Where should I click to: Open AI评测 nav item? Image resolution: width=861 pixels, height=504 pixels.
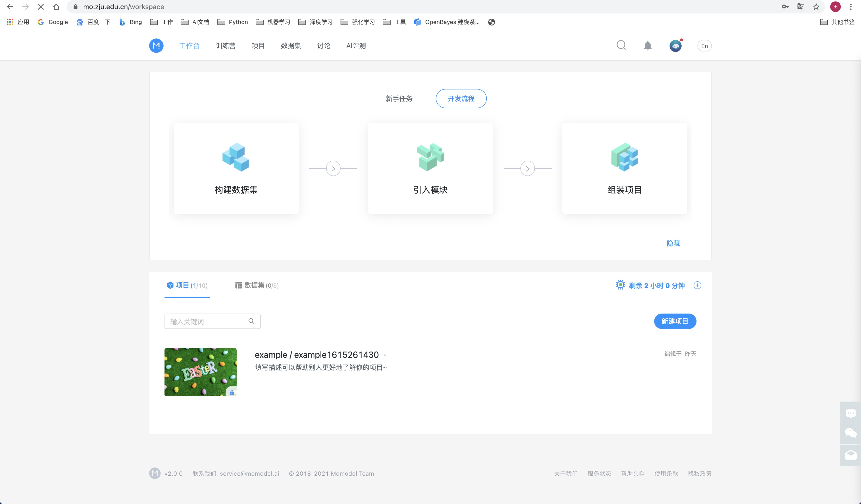tap(356, 46)
